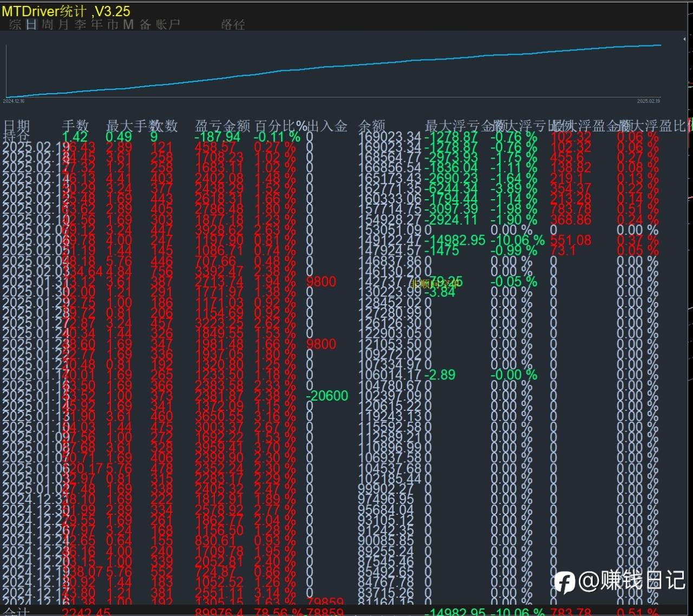Click the 出入金 column header

pos(327,126)
